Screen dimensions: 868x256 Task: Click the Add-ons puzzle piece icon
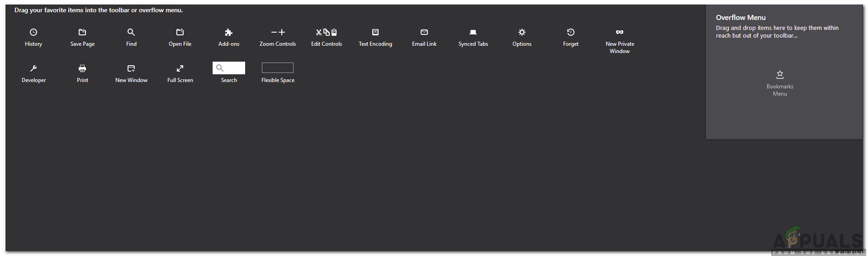pos(229,32)
